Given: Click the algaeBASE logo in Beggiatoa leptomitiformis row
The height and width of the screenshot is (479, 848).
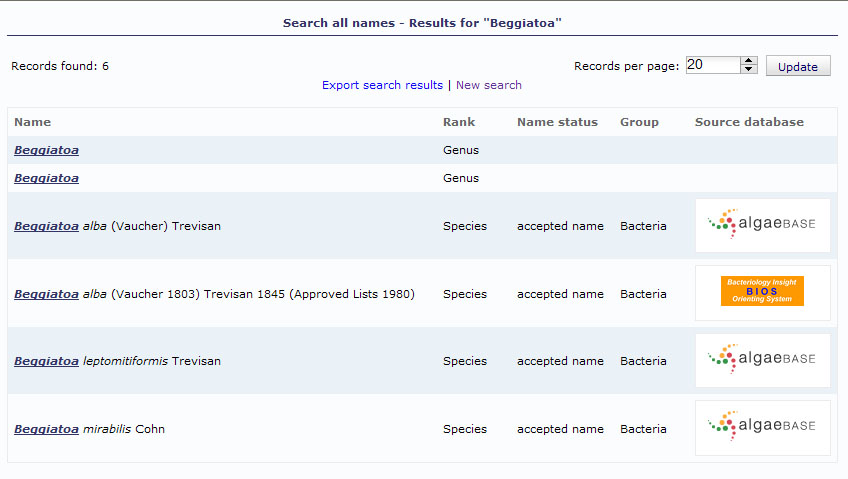Looking at the screenshot, I should (x=763, y=360).
